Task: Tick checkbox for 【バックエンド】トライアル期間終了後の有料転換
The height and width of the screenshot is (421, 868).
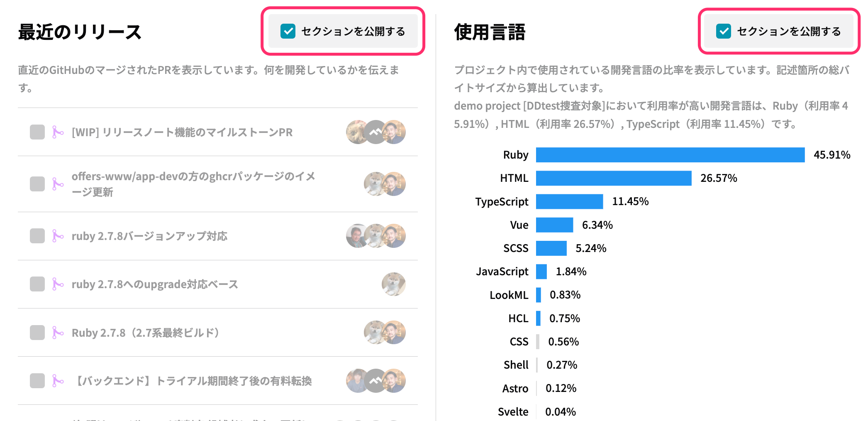Action: coord(37,381)
